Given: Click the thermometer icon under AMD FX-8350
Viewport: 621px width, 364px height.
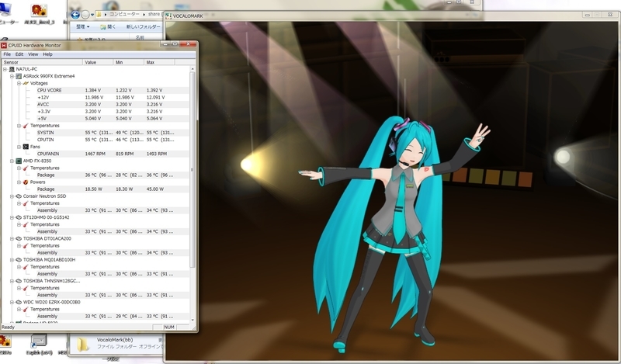Looking at the screenshot, I should 26,168.
